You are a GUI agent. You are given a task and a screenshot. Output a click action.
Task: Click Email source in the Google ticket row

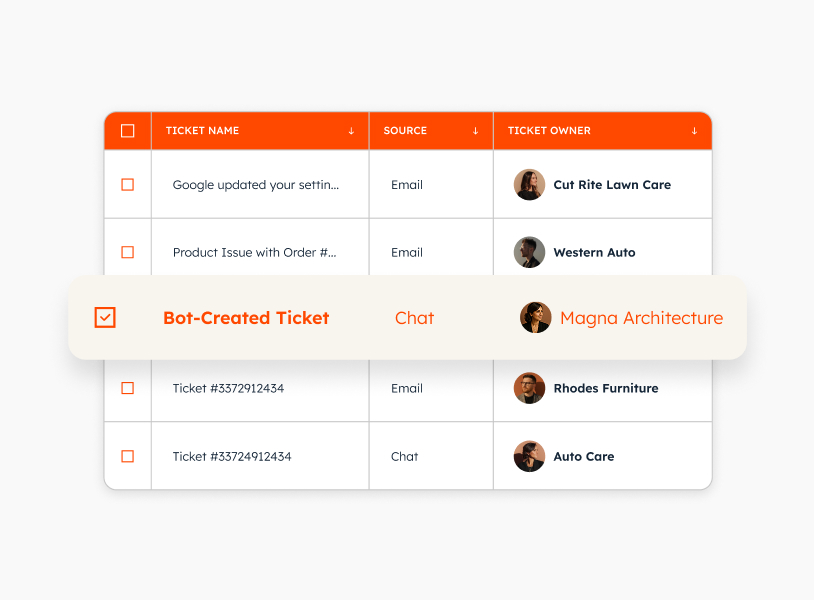(407, 185)
